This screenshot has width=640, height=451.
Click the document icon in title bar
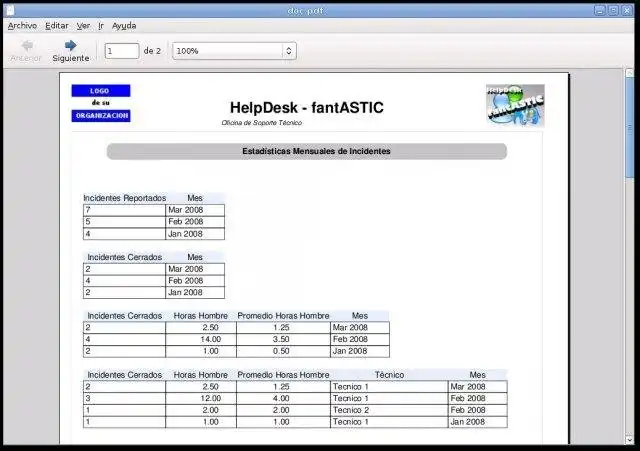[x=10, y=10]
